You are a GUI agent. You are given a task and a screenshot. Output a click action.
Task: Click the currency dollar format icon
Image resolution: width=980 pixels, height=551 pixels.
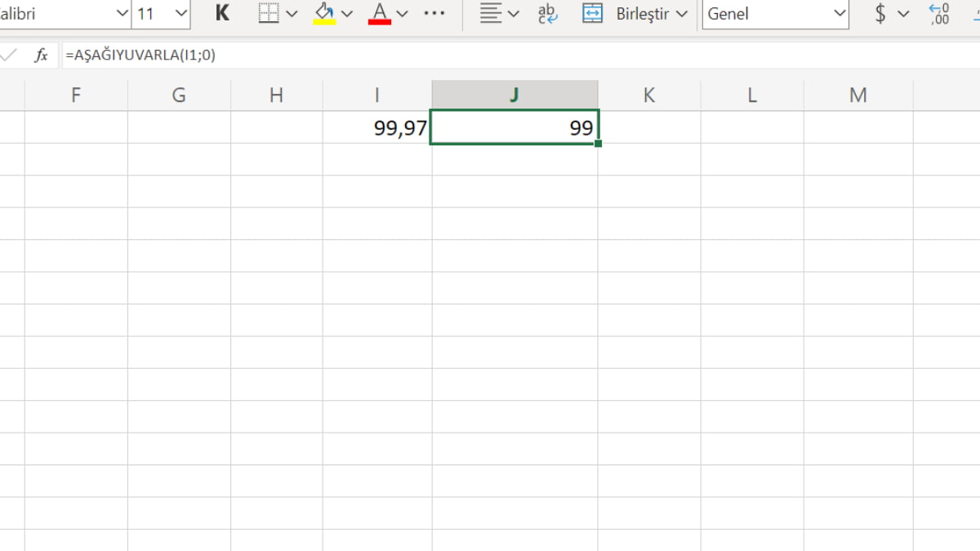[x=880, y=14]
